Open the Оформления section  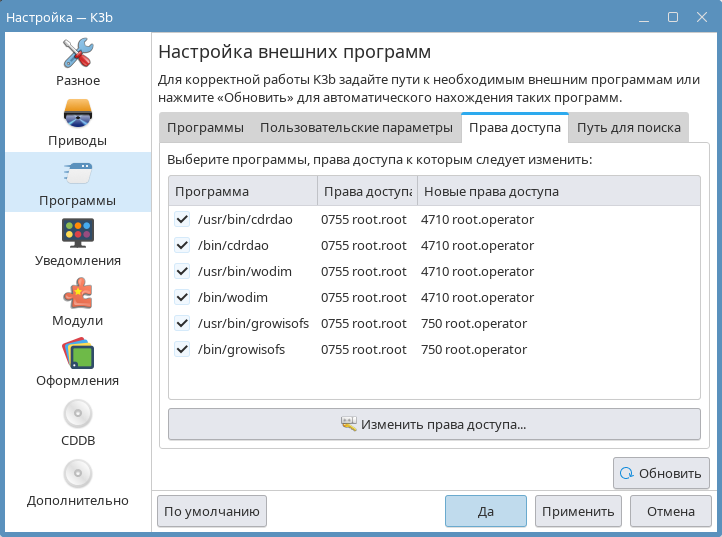(77, 362)
